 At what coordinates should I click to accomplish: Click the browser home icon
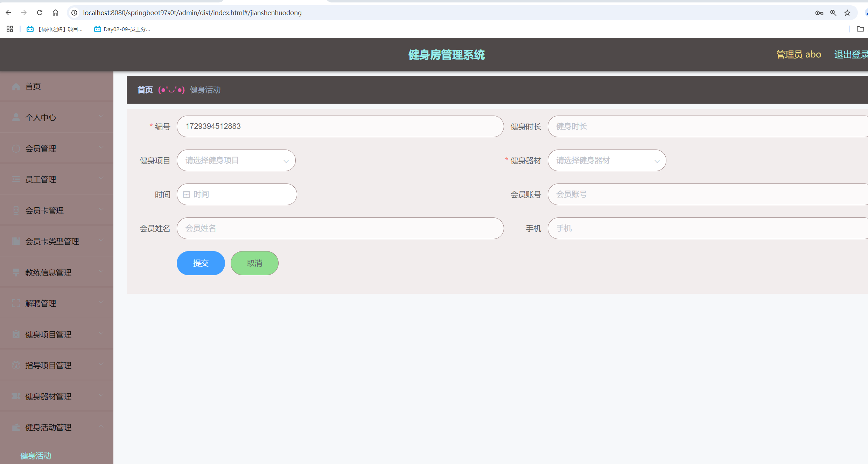(55, 13)
